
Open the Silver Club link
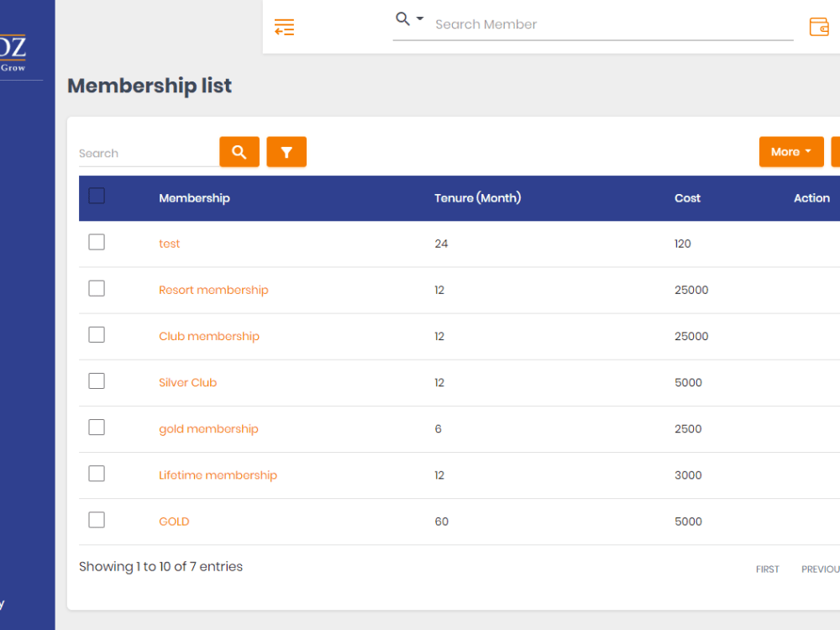coord(187,382)
